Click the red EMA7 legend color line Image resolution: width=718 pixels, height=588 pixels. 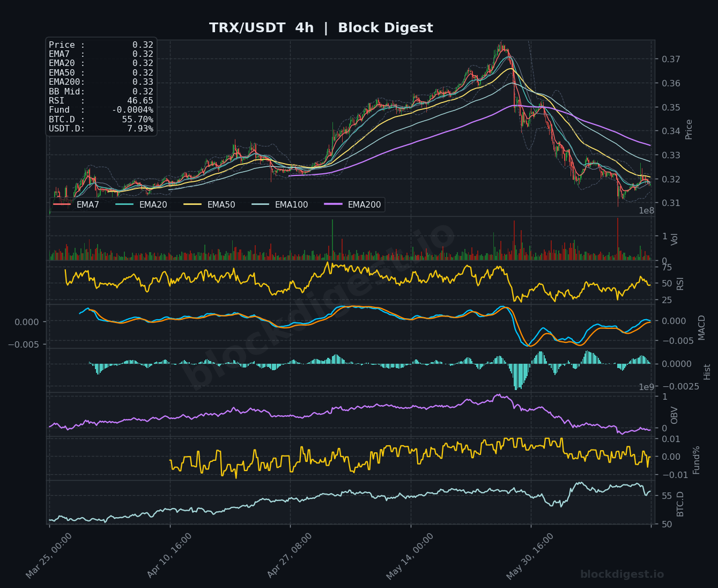pos(62,204)
